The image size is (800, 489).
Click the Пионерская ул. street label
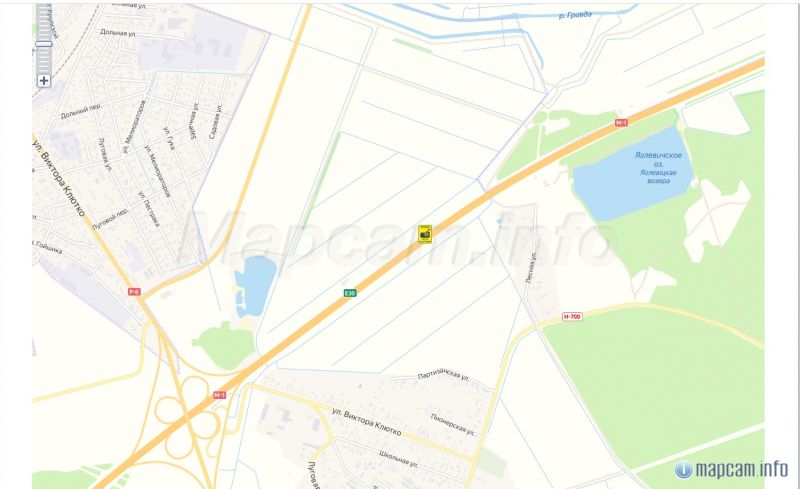tap(453, 425)
